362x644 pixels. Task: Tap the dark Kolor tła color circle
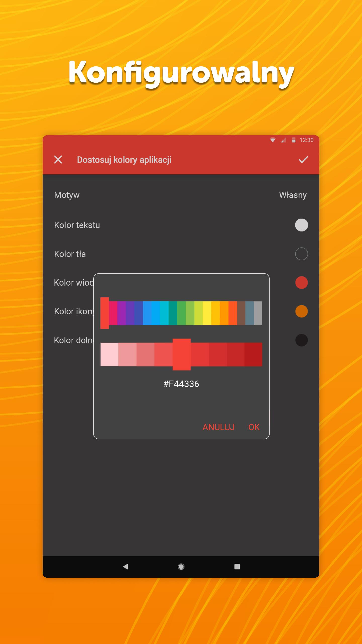[301, 254]
